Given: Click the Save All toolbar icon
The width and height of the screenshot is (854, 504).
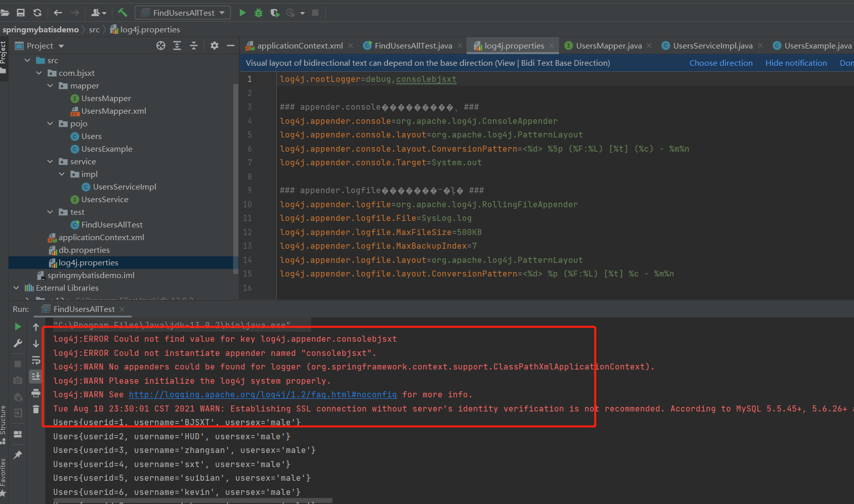Looking at the screenshot, I should tap(21, 13).
